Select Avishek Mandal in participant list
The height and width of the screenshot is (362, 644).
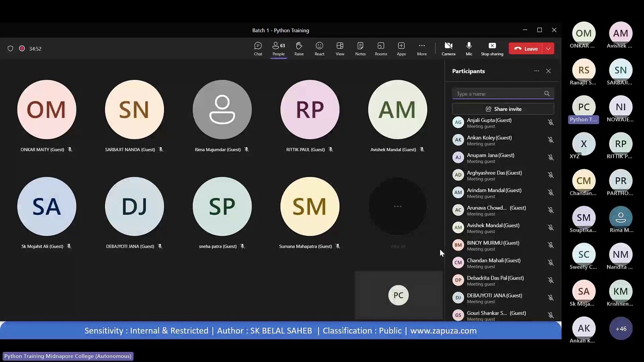point(503,228)
